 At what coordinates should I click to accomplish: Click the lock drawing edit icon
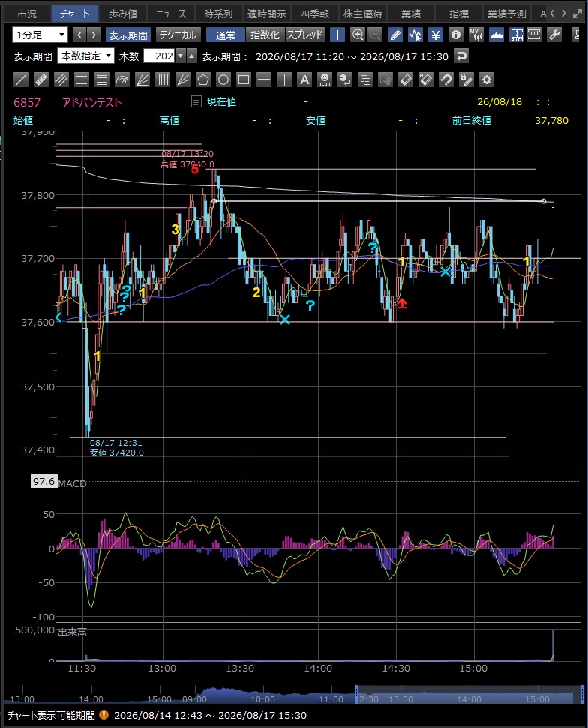pyautogui.click(x=466, y=80)
